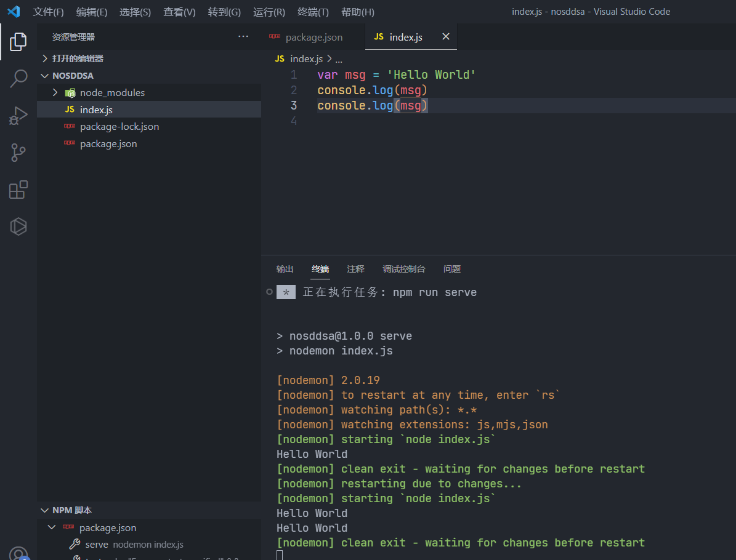Image resolution: width=736 pixels, height=560 pixels.
Task: Open the Extensions view icon
Action: tap(18, 190)
